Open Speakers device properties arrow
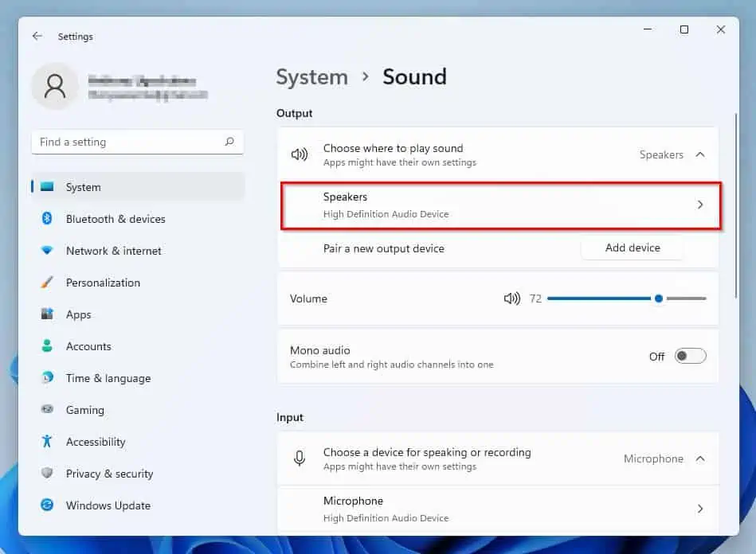The height and width of the screenshot is (554, 756). click(x=700, y=205)
